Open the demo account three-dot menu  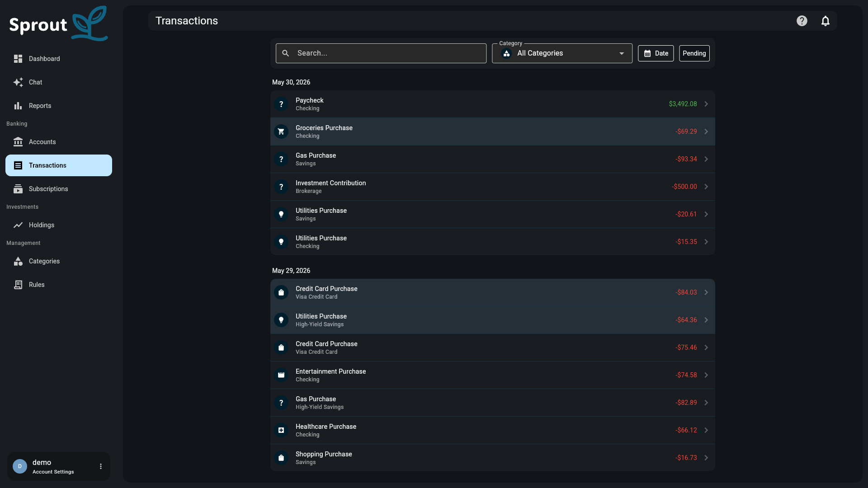point(101,466)
